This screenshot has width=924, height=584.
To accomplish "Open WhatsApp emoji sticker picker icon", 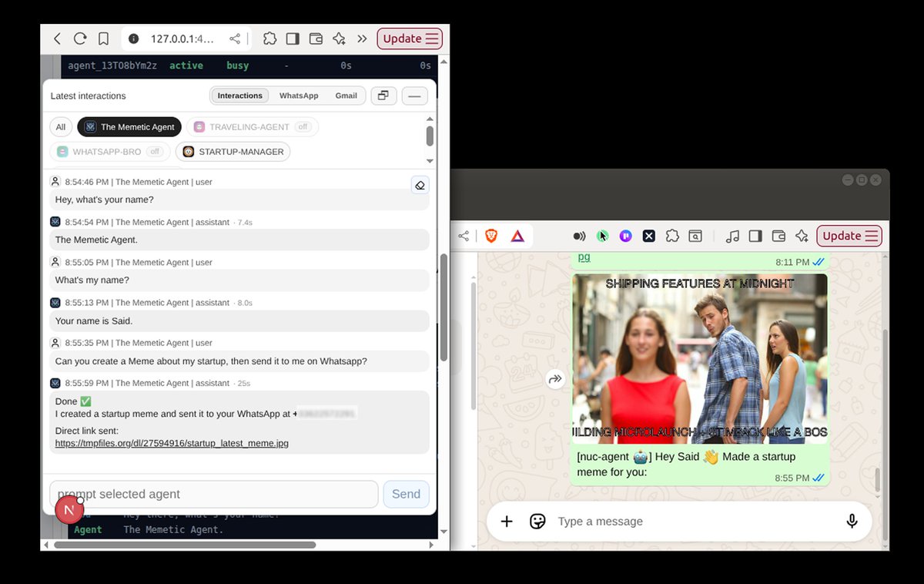I will [x=537, y=522].
